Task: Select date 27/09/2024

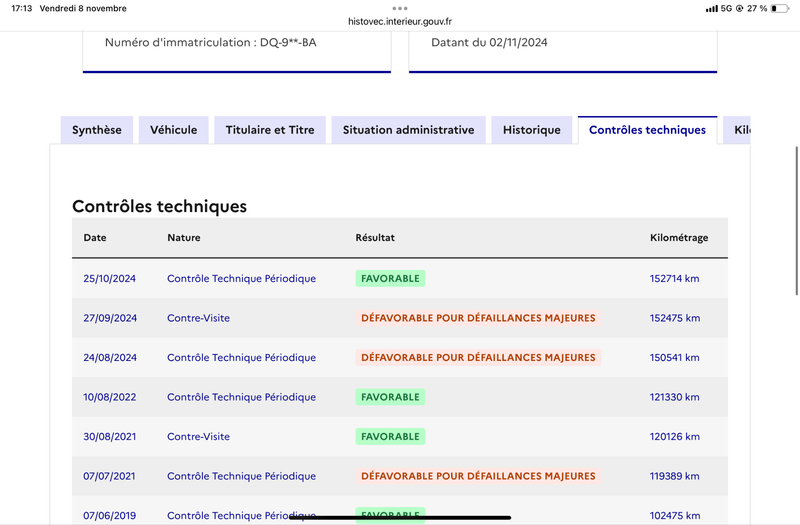Action: click(x=110, y=318)
